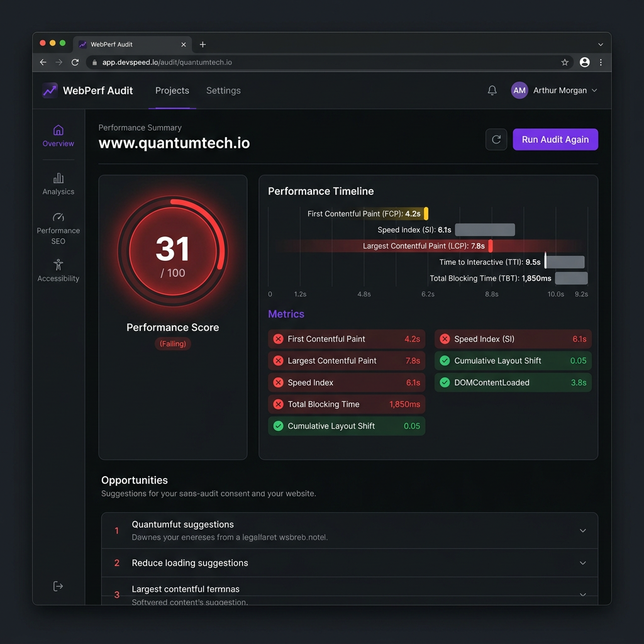Click the Opportunities heading
Viewport: 644px width, 644px height.
tap(135, 480)
